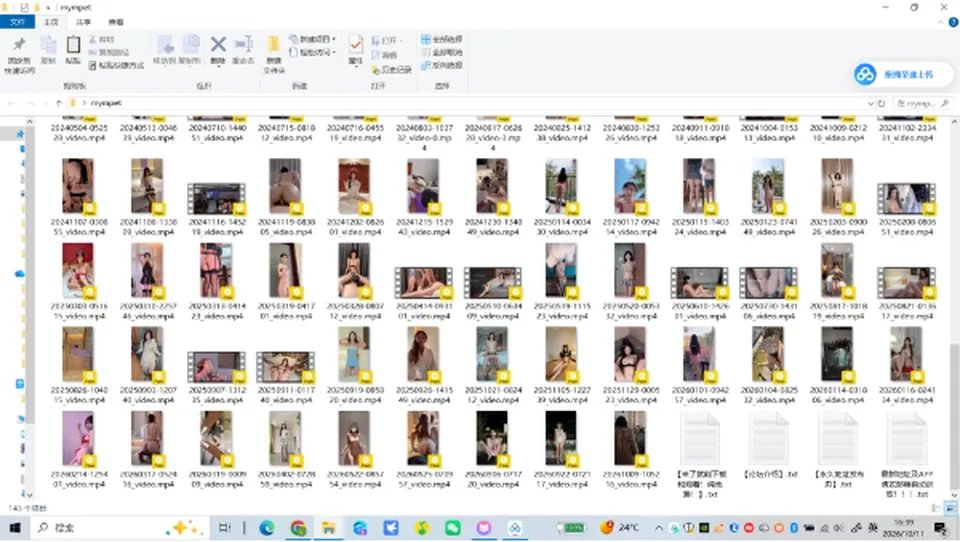The height and width of the screenshot is (542, 960).
Task: Open Google Chrome from the taskbar
Action: 298,528
